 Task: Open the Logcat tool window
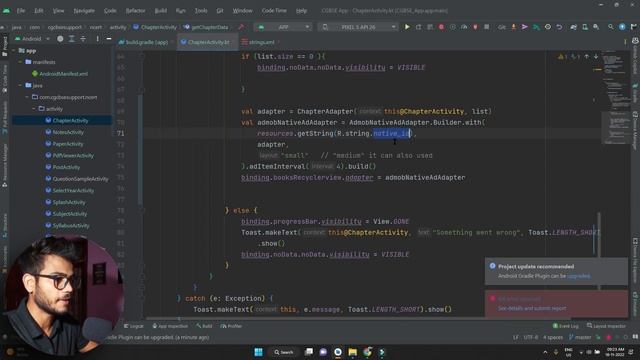(x=133, y=326)
